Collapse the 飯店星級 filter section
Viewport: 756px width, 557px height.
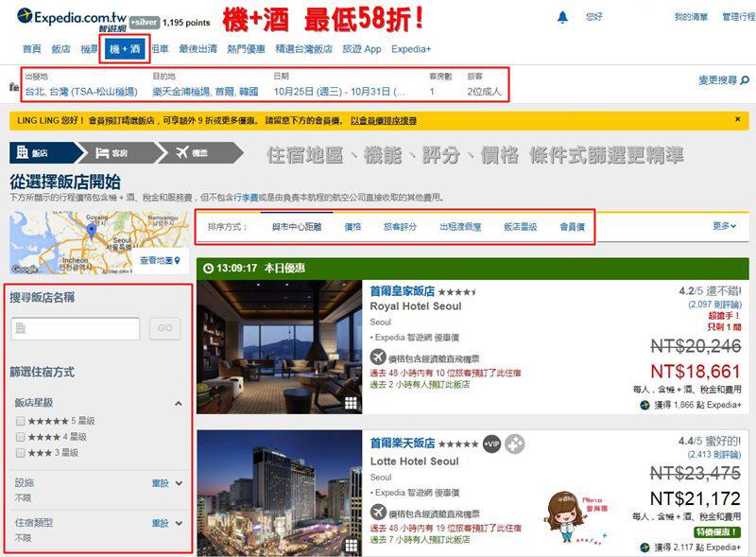(x=179, y=403)
